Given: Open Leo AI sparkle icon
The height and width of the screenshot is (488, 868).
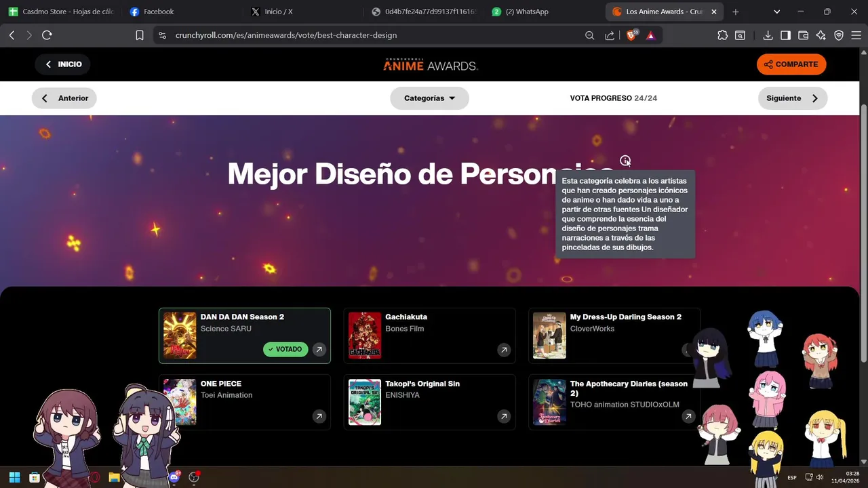Looking at the screenshot, I should 821,35.
